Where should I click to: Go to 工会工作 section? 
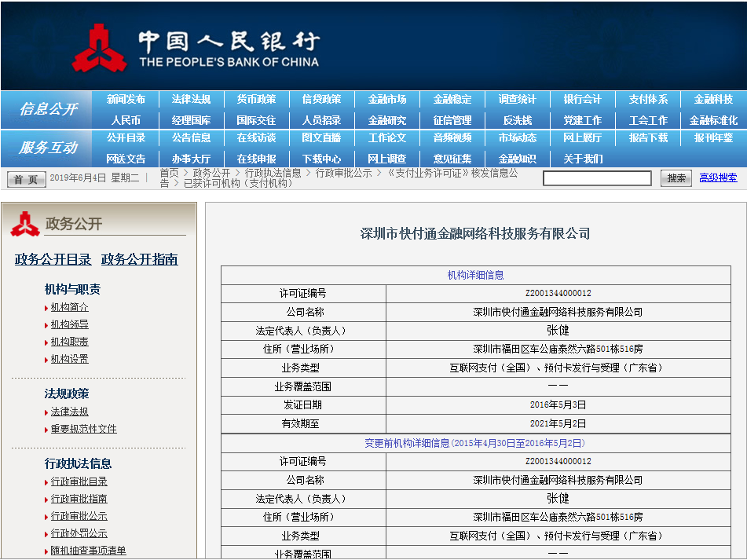(648, 120)
